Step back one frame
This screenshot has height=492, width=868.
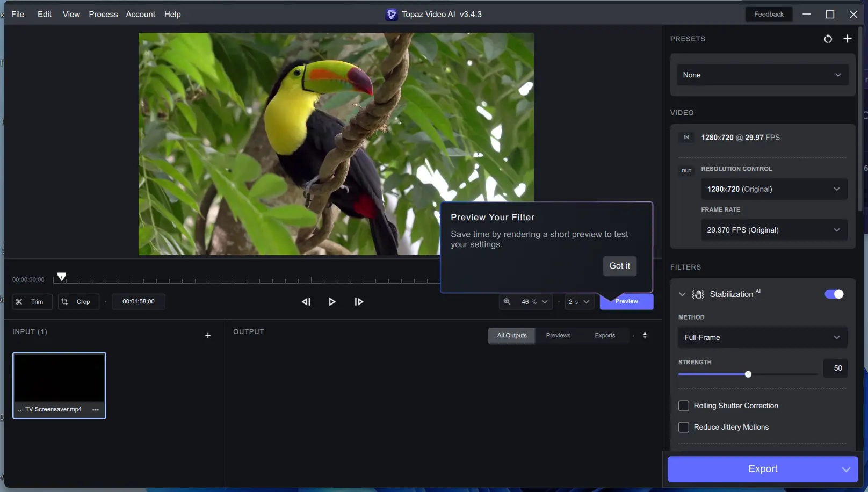(306, 302)
